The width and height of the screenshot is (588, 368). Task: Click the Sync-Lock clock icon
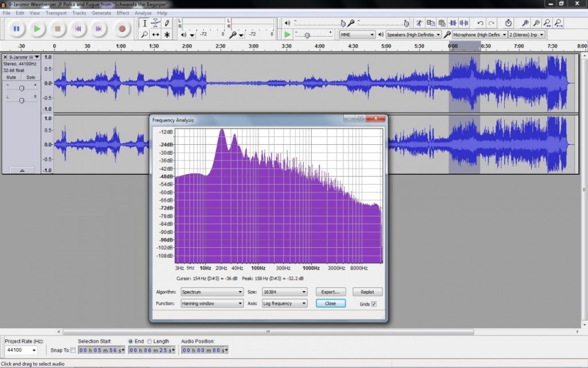508,23
